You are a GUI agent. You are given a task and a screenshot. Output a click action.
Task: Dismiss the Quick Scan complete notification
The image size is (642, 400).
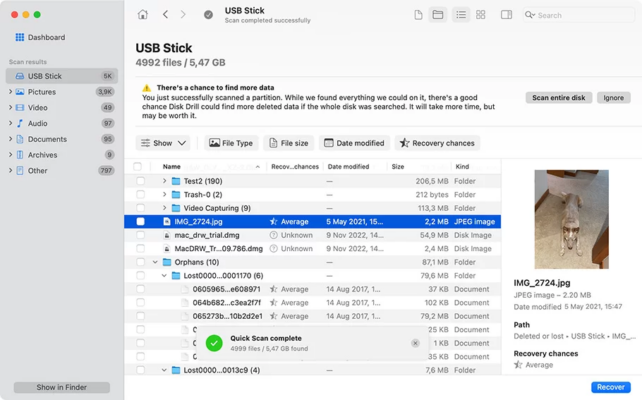point(415,343)
